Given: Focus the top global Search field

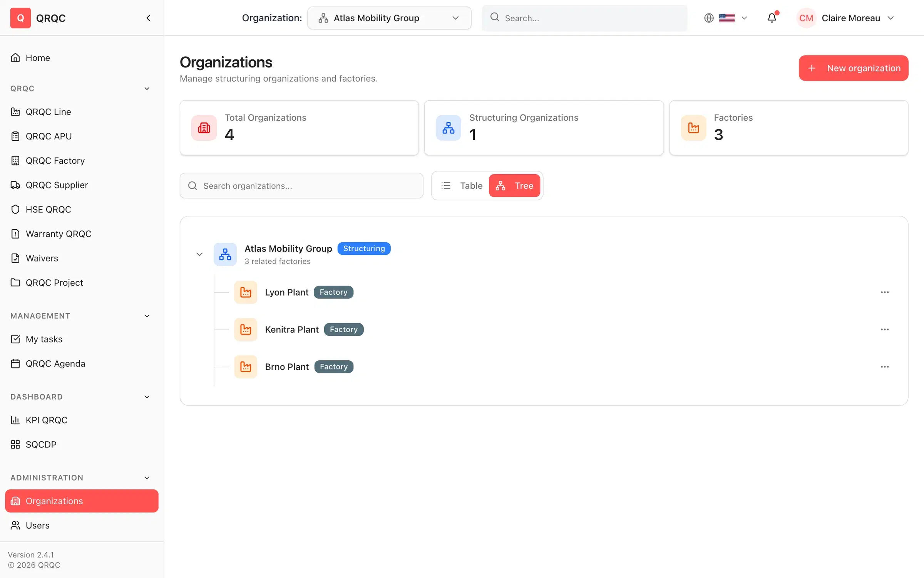Looking at the screenshot, I should pos(584,18).
